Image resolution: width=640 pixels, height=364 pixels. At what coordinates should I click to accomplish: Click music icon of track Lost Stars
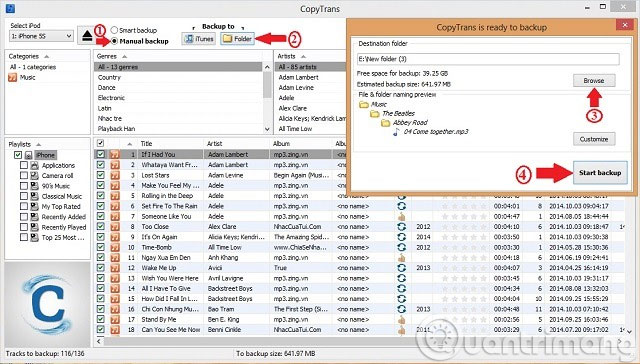115,175
